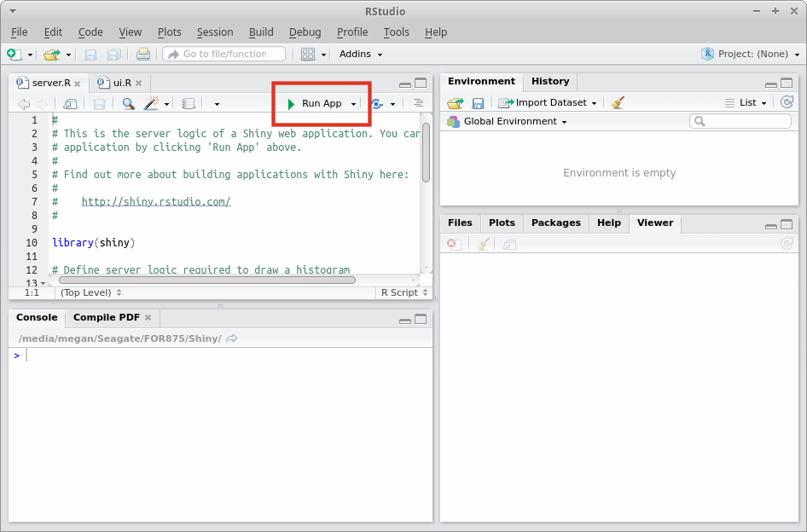Viewport: 807px width, 532px height.
Task: Open the dropdown arrow beside Reload App icon
Action: 392,105
